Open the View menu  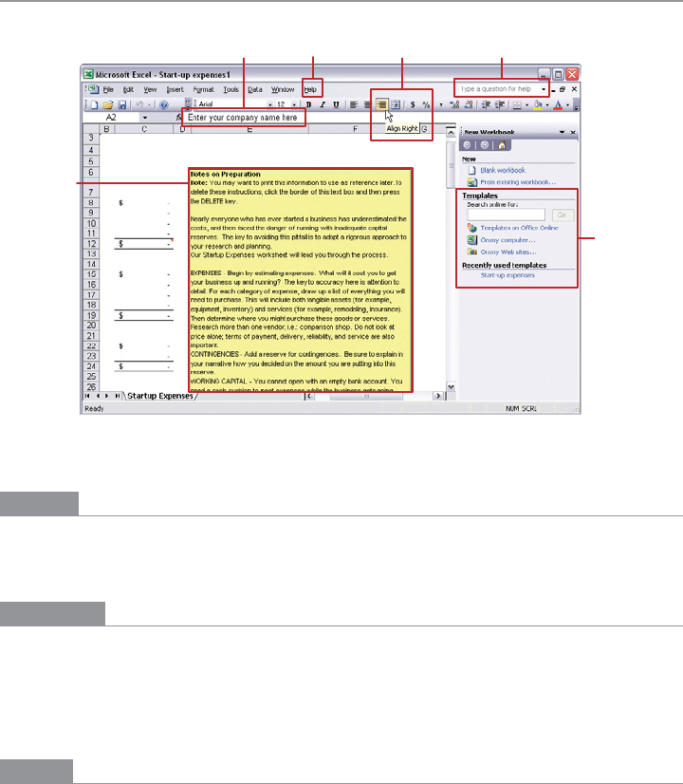coord(150,89)
